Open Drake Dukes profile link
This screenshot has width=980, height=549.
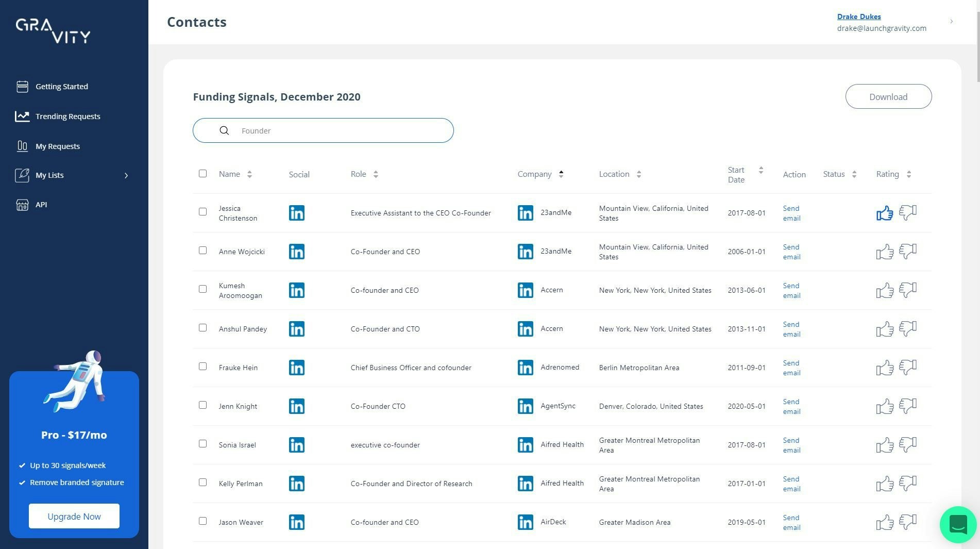click(x=859, y=16)
